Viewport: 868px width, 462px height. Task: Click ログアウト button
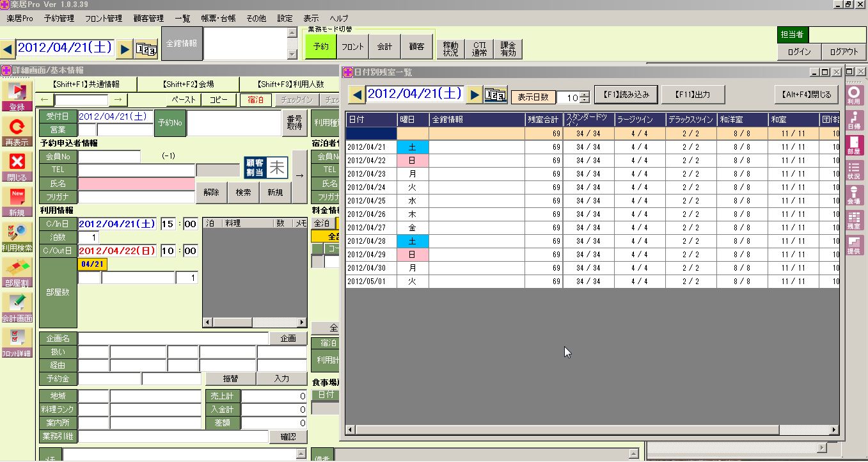(x=844, y=52)
